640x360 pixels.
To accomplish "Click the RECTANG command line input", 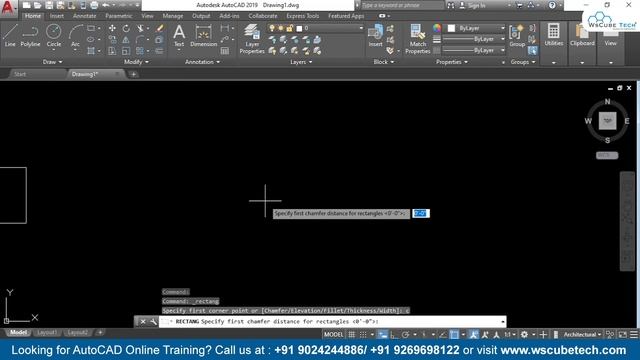I will [x=333, y=322].
